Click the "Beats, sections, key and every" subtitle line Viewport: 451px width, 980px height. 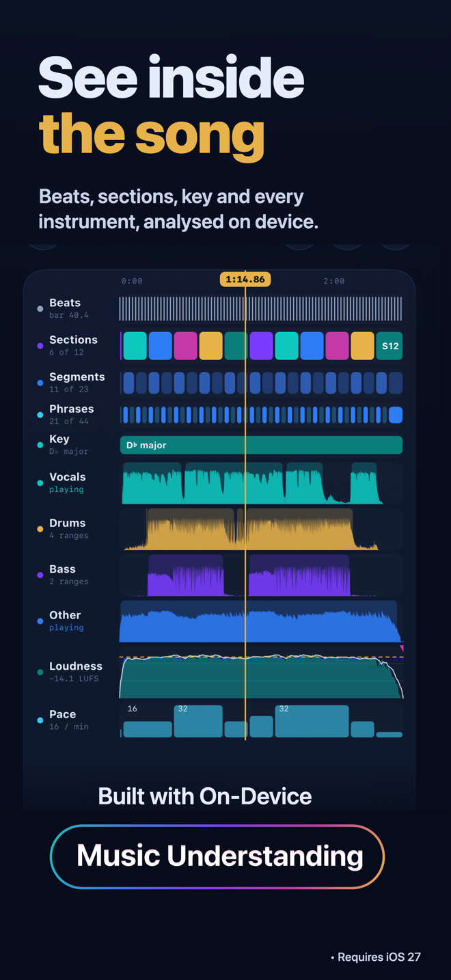(172, 197)
